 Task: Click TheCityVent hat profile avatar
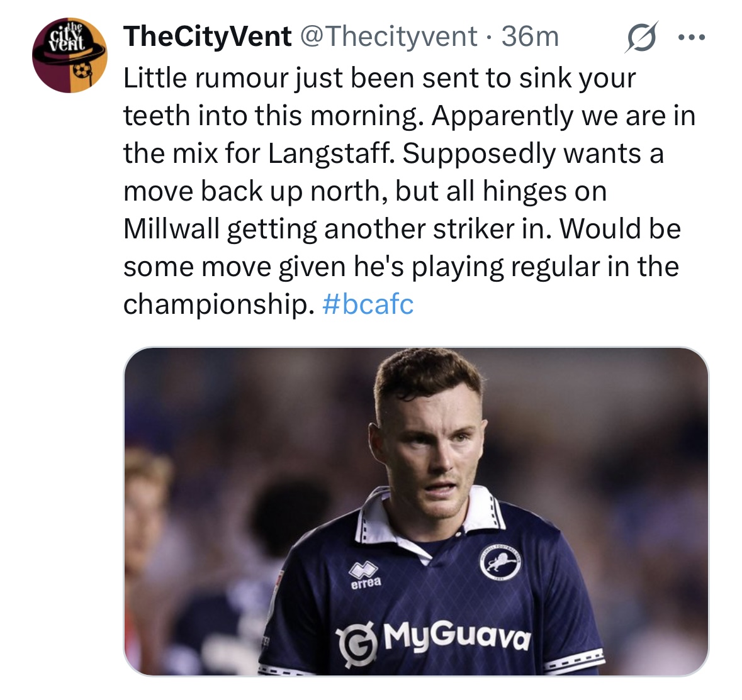pyautogui.click(x=70, y=55)
